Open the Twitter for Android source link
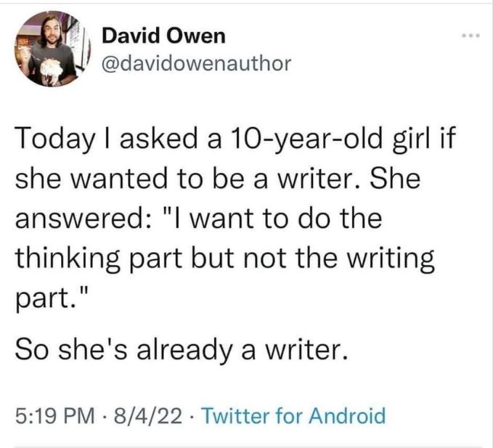 pyautogui.click(x=291, y=416)
